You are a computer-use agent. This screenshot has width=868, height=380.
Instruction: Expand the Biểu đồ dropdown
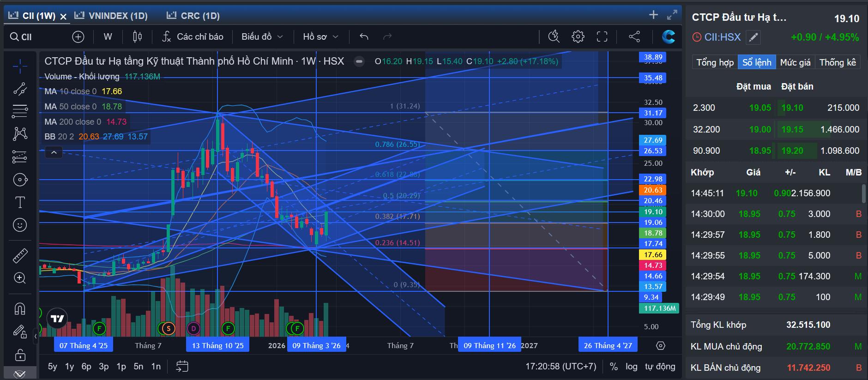click(262, 36)
